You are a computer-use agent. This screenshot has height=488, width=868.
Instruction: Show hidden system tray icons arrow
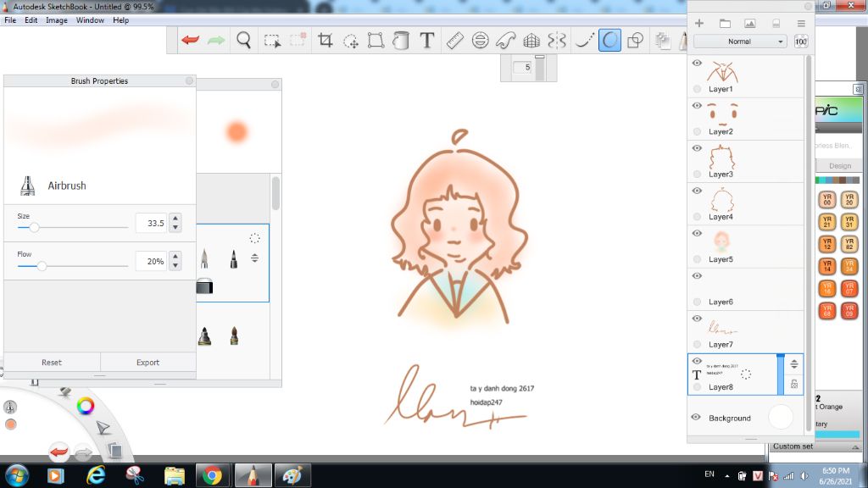click(x=726, y=476)
